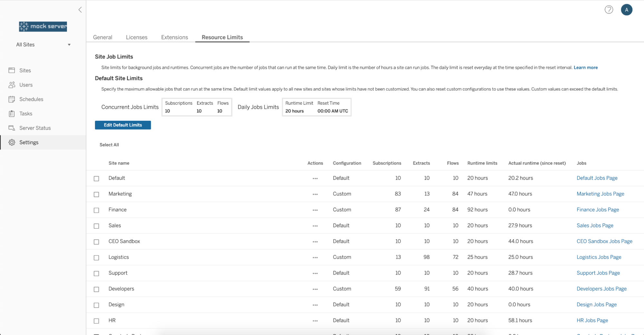Screen dimensions: 644x335
Task: Click the Edit Default Limits button
Action: pos(123,125)
